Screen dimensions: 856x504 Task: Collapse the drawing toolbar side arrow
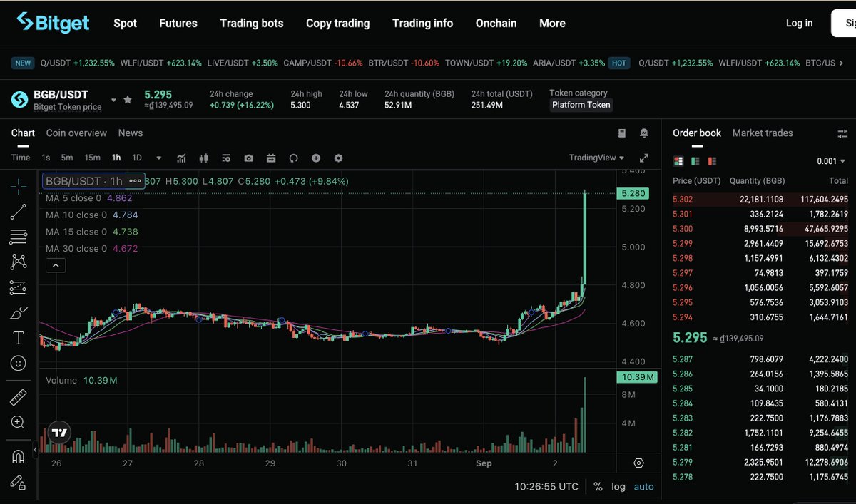click(35, 451)
